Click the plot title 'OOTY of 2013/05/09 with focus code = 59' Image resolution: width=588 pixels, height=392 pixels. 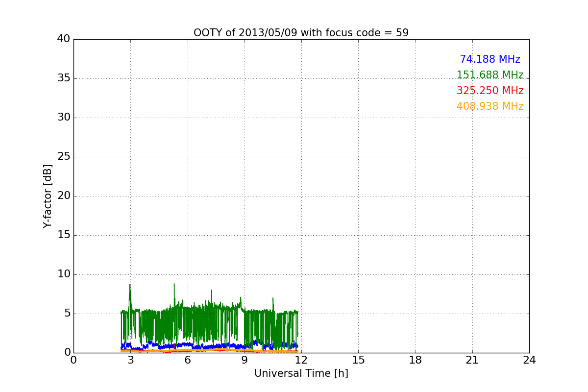(x=301, y=33)
